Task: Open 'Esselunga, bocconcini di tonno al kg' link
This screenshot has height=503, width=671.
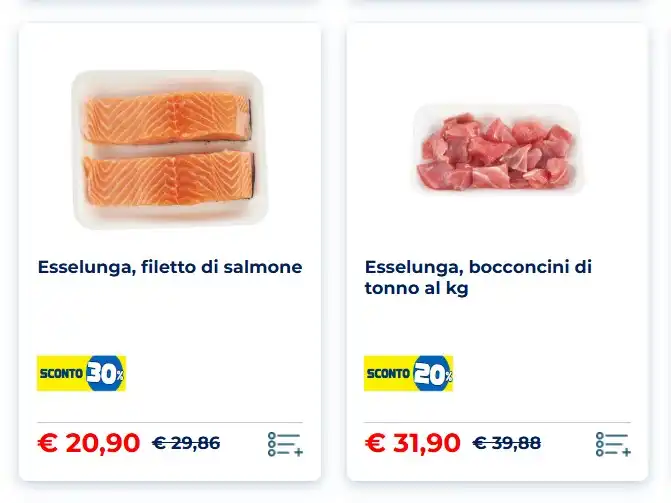Action: [x=478, y=277]
